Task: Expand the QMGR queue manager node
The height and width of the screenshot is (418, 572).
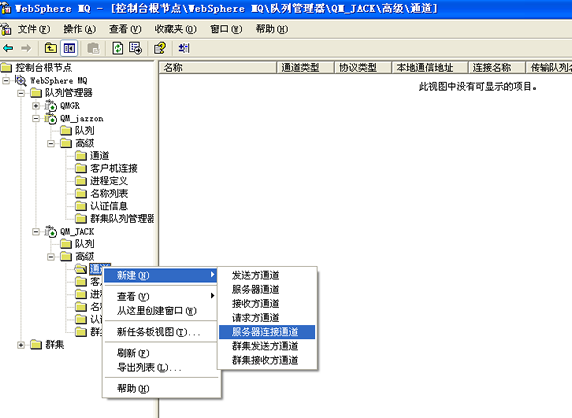Action: (x=36, y=106)
